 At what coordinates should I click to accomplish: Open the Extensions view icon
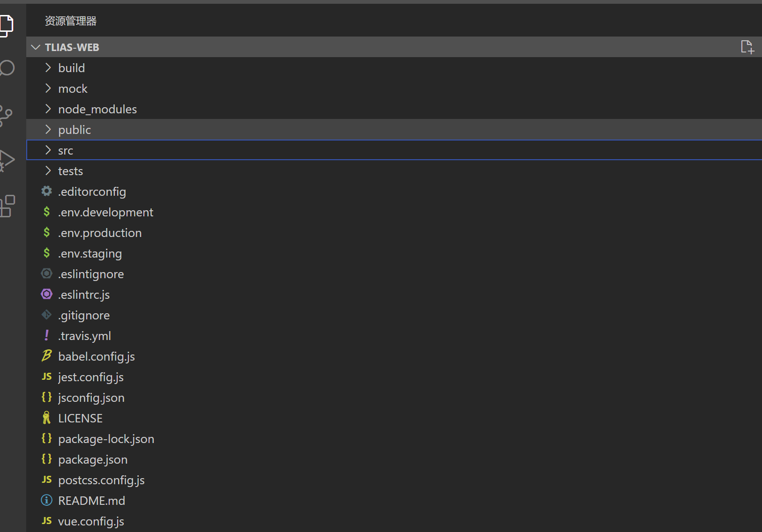(x=7, y=206)
